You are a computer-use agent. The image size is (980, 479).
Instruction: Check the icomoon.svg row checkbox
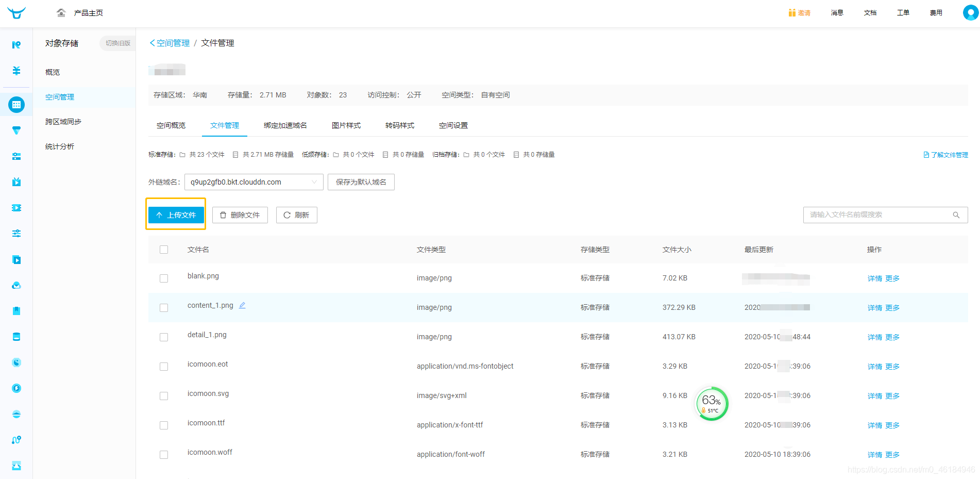point(164,396)
